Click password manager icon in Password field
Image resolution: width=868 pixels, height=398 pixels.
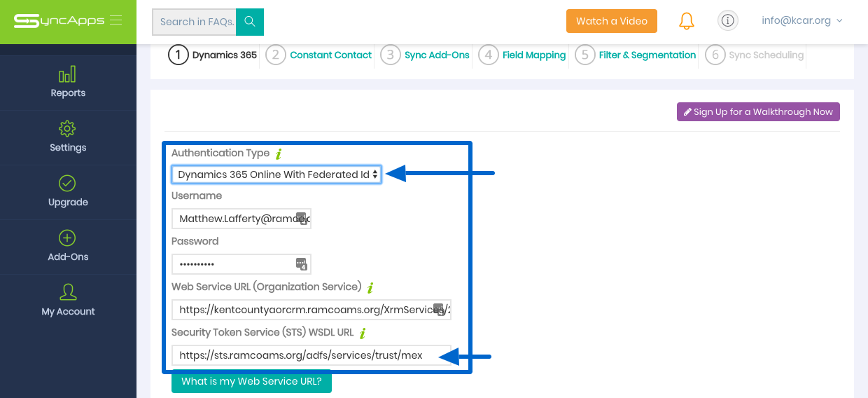pyautogui.click(x=302, y=264)
